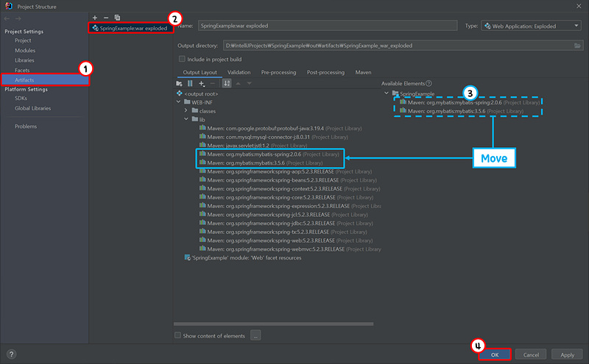Select available element mybatis-spring:2.0.6
The image size is (589, 364).
470,102
